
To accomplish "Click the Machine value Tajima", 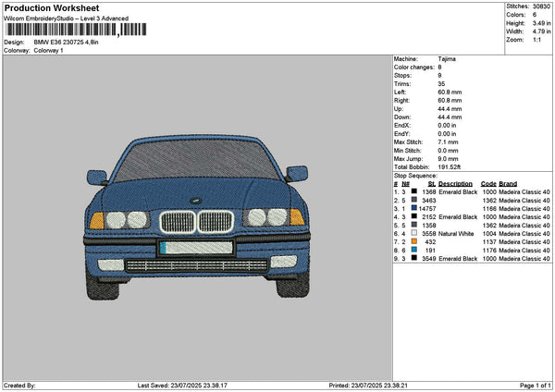I will 447,59.
